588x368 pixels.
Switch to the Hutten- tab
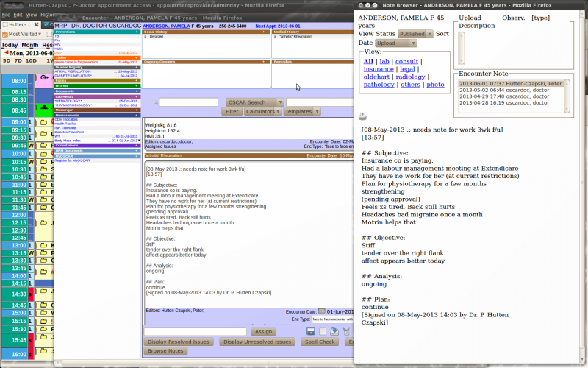tap(20, 24)
